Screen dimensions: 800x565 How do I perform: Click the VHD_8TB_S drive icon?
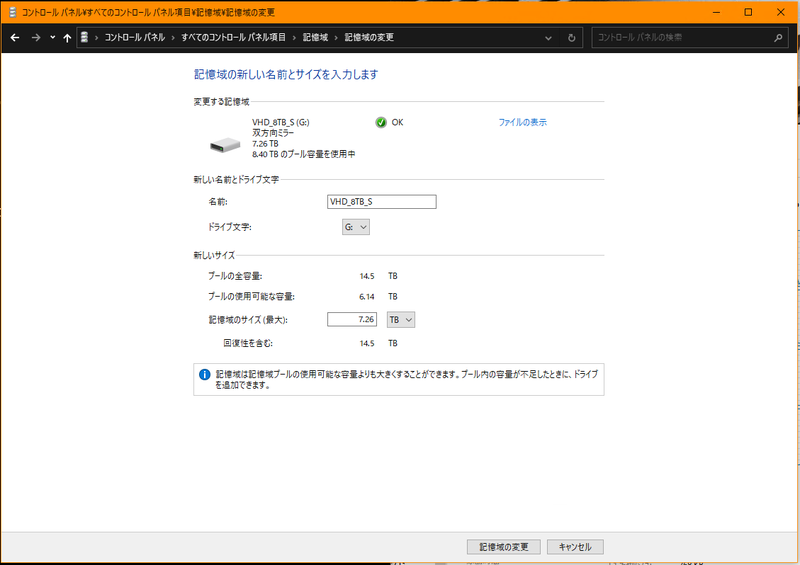point(225,144)
